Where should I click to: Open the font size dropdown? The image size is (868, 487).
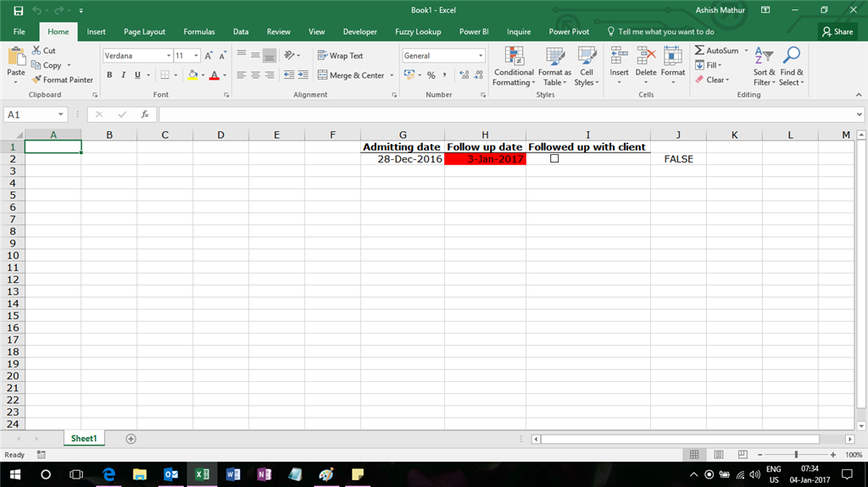click(196, 56)
